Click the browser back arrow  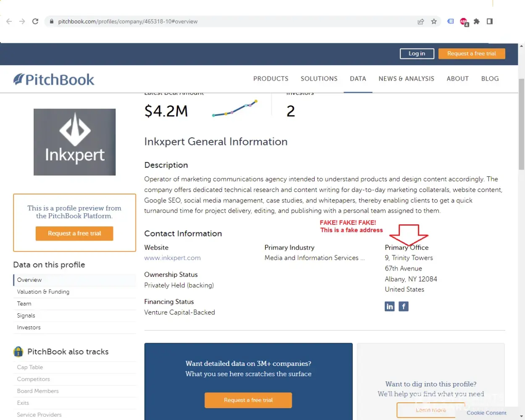(x=9, y=21)
